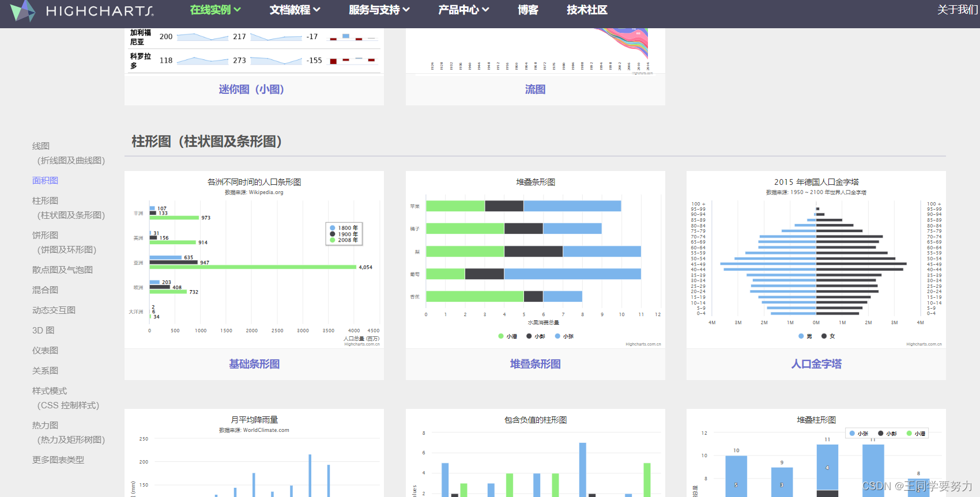Open the 服务与支持 dropdown menu
This screenshot has width=980, height=497.
click(379, 10)
